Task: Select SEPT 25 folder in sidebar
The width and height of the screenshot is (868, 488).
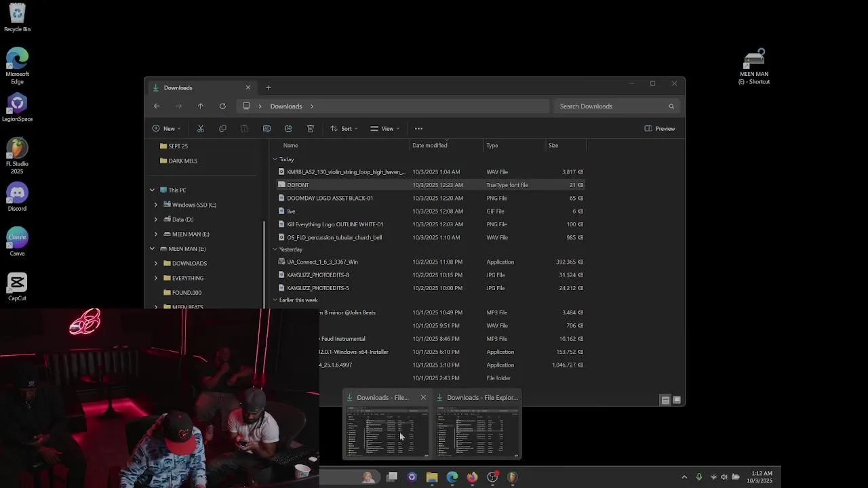Action: tap(173, 146)
